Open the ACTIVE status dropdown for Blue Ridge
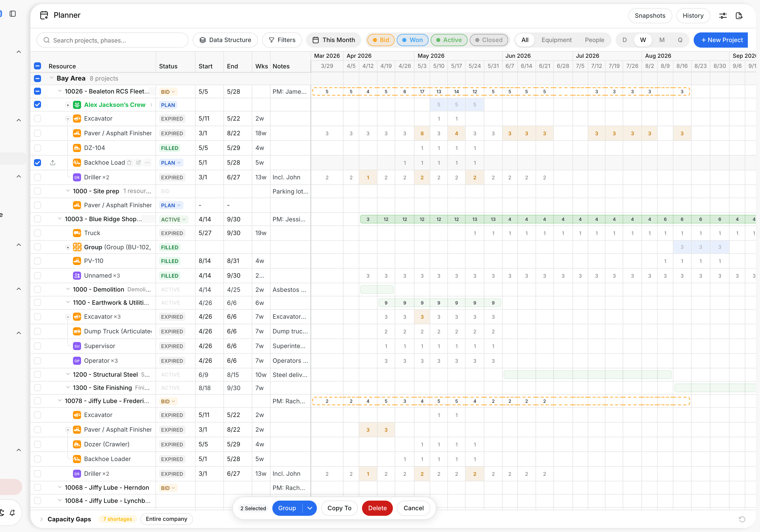This screenshot has width=760, height=532. coord(174,219)
